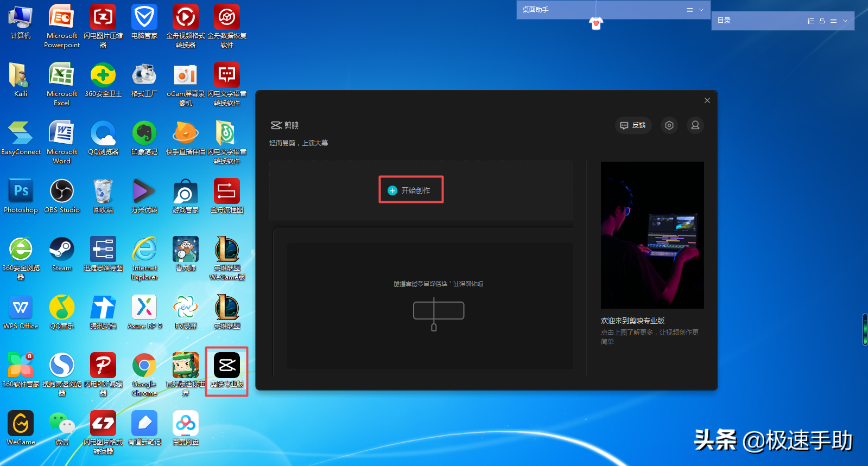The width and height of the screenshot is (868, 466).
Task: Click the 剪映 logo in the window
Action: point(284,125)
